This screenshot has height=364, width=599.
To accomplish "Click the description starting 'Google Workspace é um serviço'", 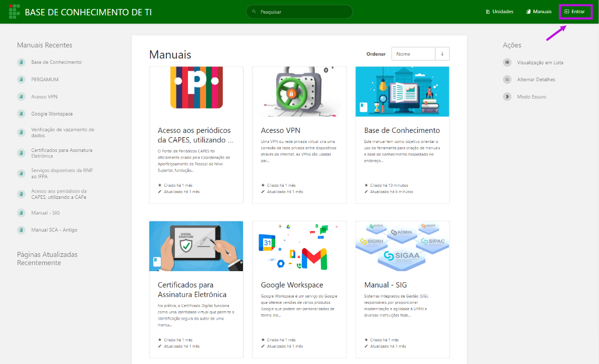I will coord(299,305).
